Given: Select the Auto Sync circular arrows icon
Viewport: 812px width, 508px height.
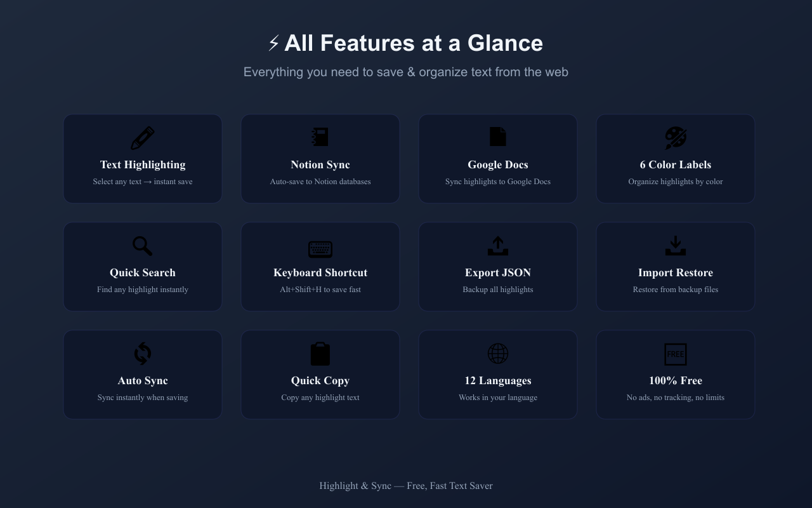Looking at the screenshot, I should (x=143, y=354).
